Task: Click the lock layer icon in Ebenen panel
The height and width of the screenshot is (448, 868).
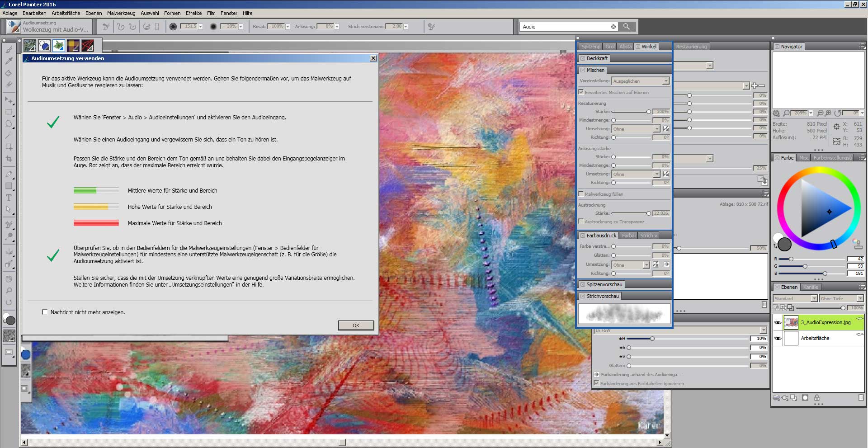Action: point(817,398)
